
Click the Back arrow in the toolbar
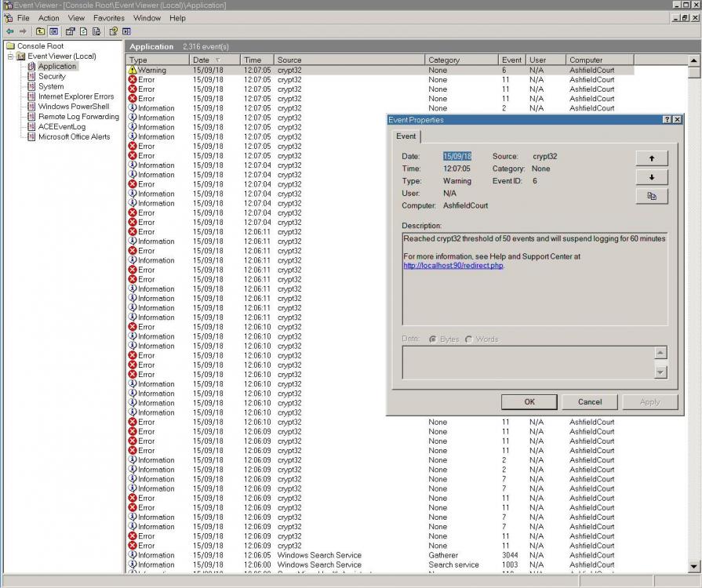[9, 31]
